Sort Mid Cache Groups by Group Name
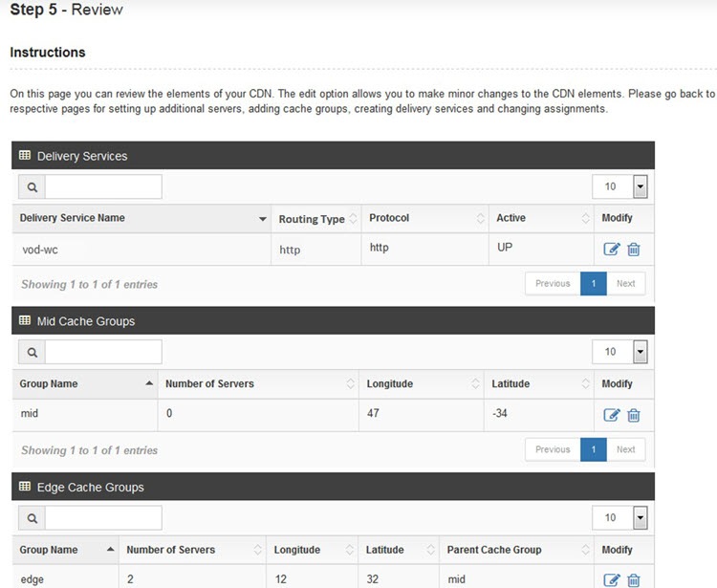Screen dimensions: 717x588 pyautogui.click(x=85, y=384)
